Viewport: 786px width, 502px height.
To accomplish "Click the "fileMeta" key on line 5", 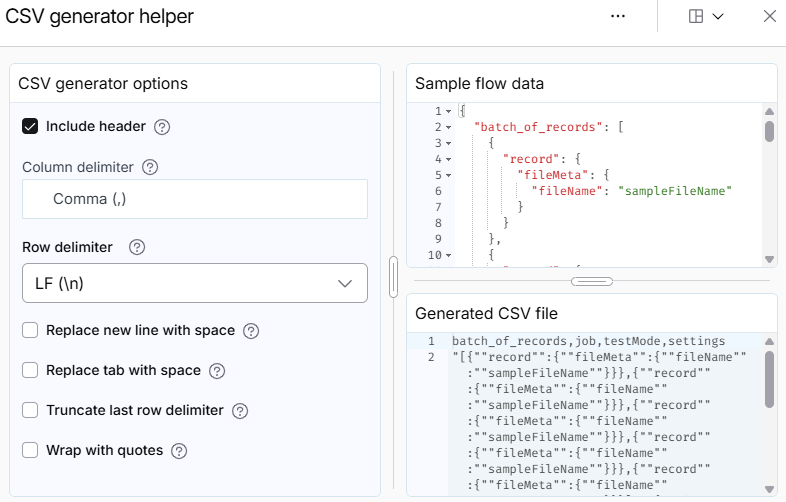I will pos(552,175).
